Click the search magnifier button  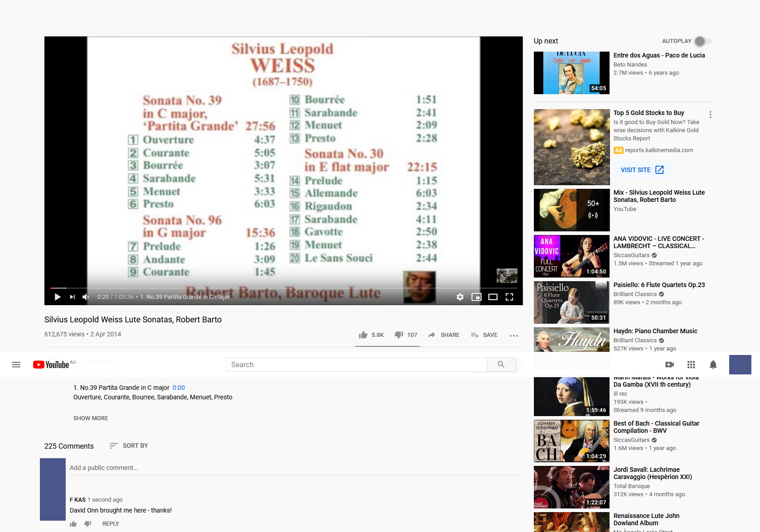(x=501, y=364)
